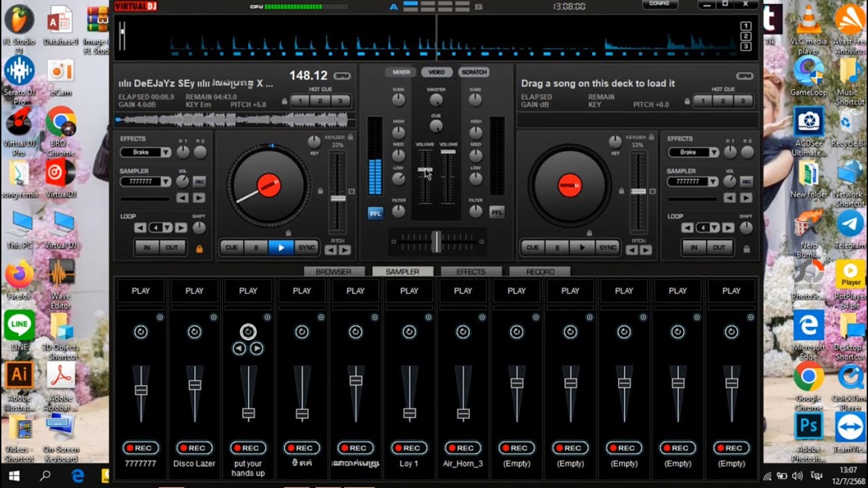
Task: Play the Air_Horn_3 sample
Action: [x=463, y=291]
